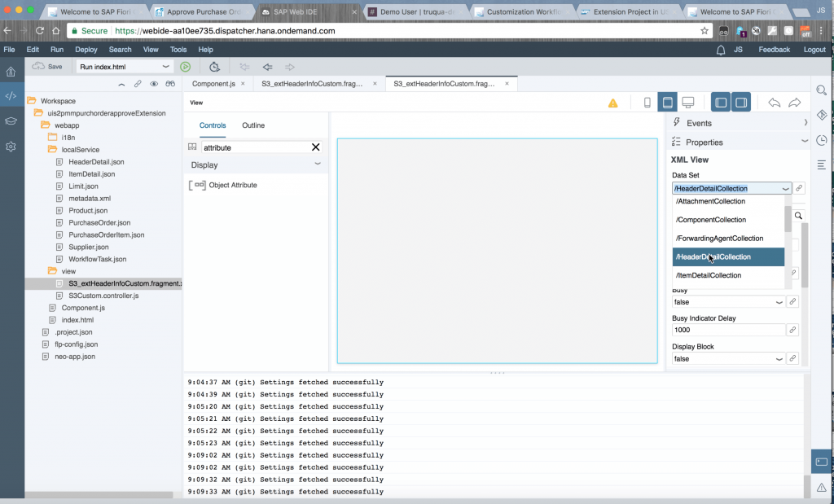Open the Display Block dropdown
This screenshot has height=504, width=834.
(779, 359)
